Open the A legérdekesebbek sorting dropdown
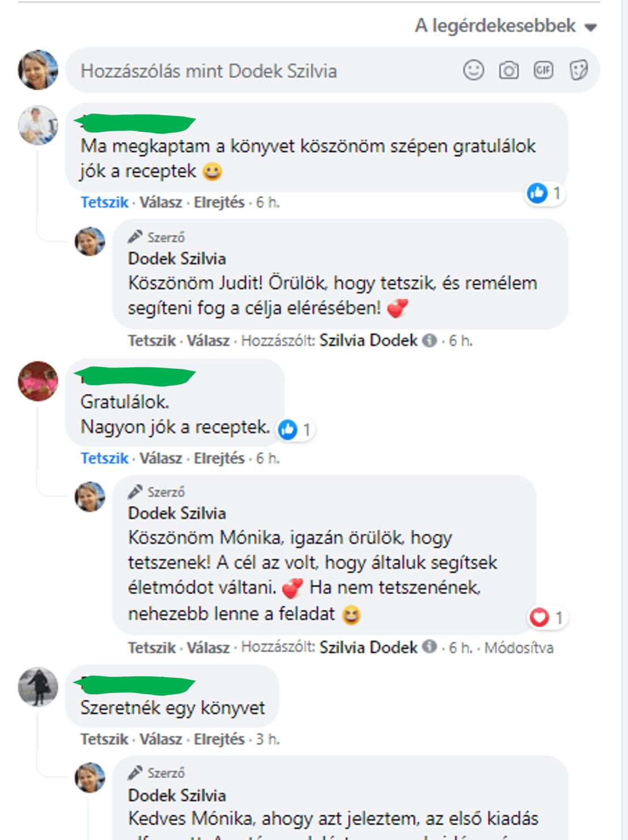Screen dimensions: 628x840 point(506,26)
